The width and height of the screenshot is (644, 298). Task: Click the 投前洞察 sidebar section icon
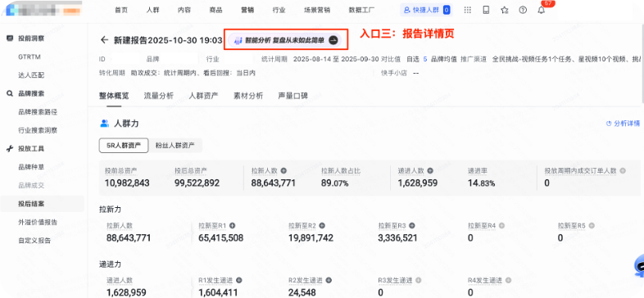[10, 38]
